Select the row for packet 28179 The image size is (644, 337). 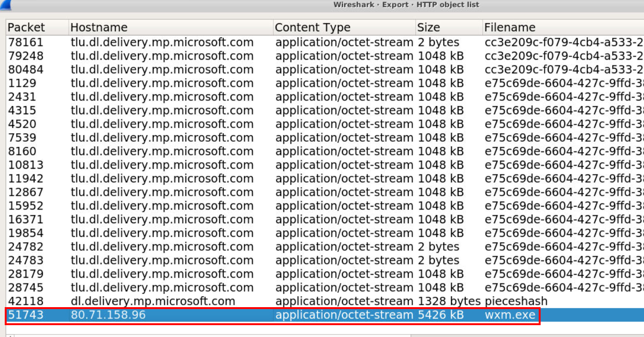coord(325,274)
